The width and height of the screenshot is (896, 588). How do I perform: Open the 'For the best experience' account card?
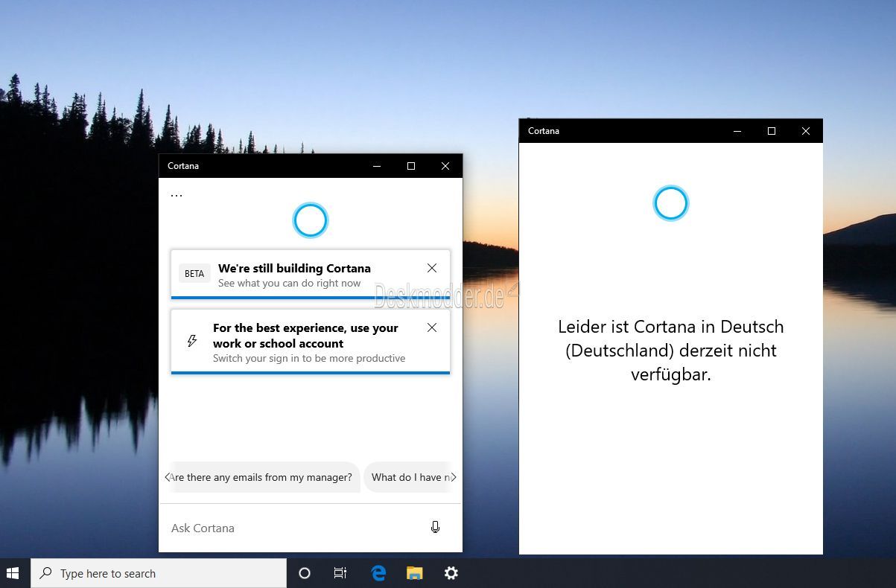pos(311,342)
